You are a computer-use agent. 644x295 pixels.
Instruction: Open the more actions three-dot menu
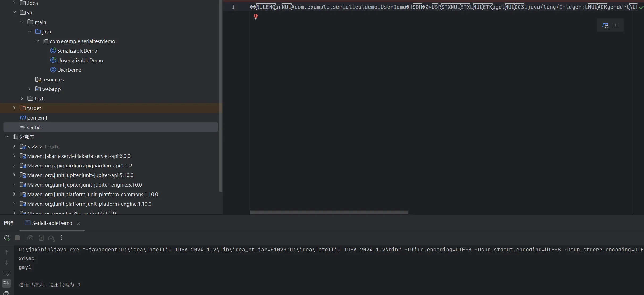click(61, 238)
